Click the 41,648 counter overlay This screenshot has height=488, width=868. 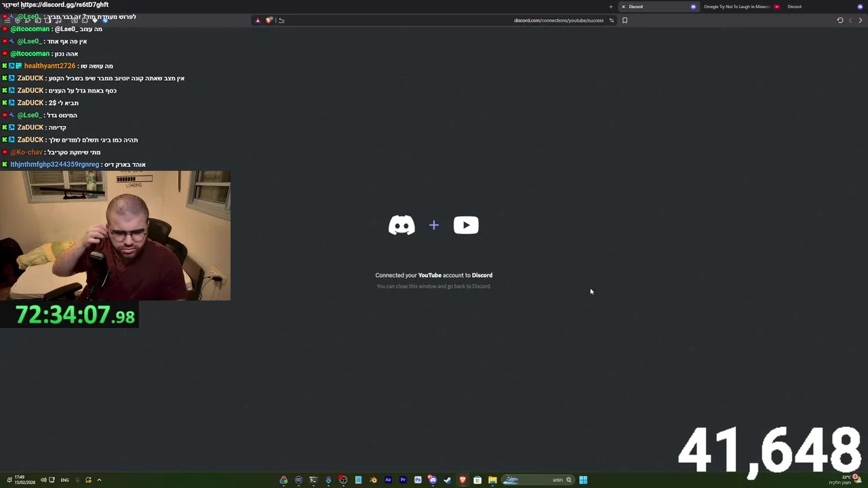pos(769,450)
